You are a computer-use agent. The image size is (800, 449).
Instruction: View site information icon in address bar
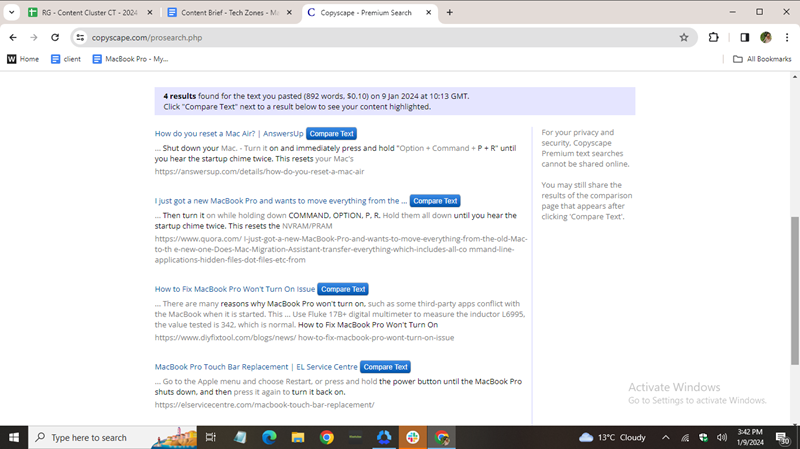point(80,37)
